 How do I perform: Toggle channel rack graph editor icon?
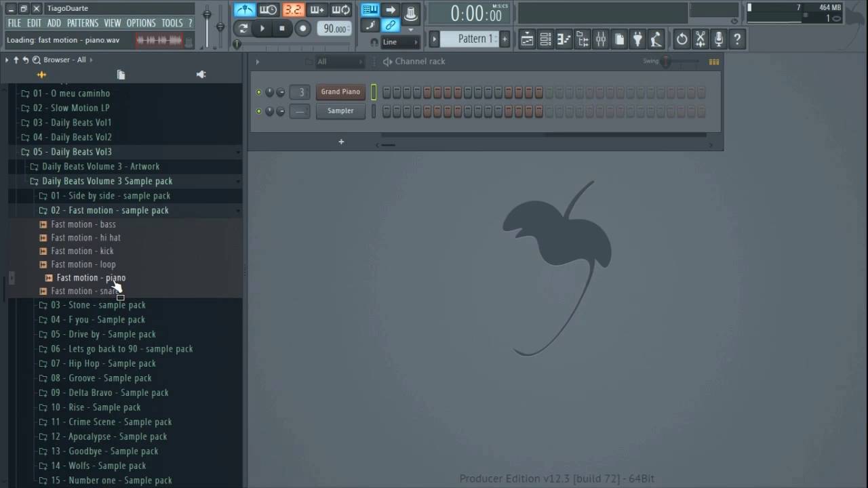click(714, 62)
